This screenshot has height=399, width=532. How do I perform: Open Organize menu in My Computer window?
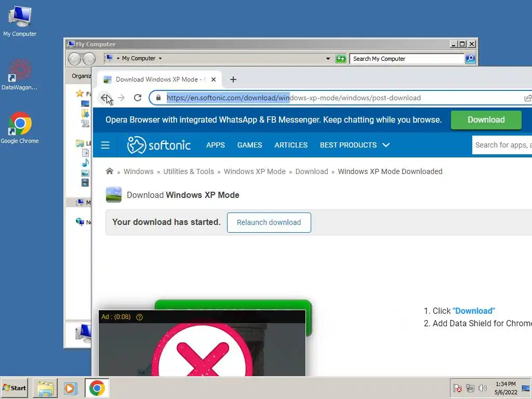tap(82, 76)
